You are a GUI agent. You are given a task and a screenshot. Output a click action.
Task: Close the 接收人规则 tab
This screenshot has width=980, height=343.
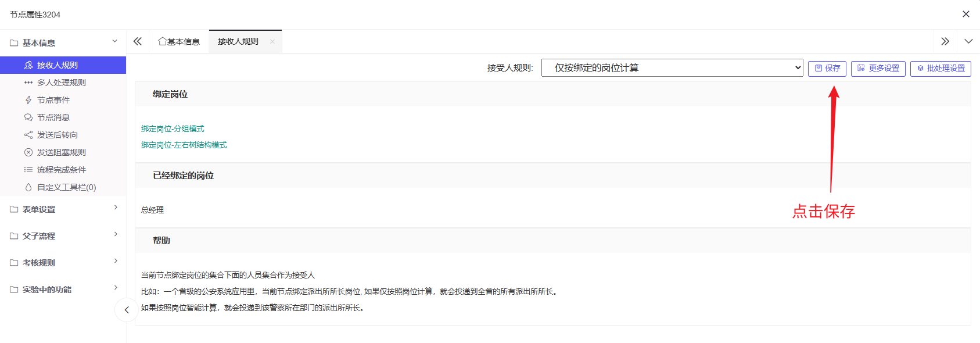coord(272,41)
